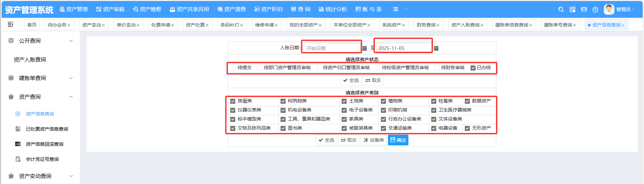644x184 pixels.
Task: Click the search magnifier icon in header
Action: pyautogui.click(x=561, y=10)
